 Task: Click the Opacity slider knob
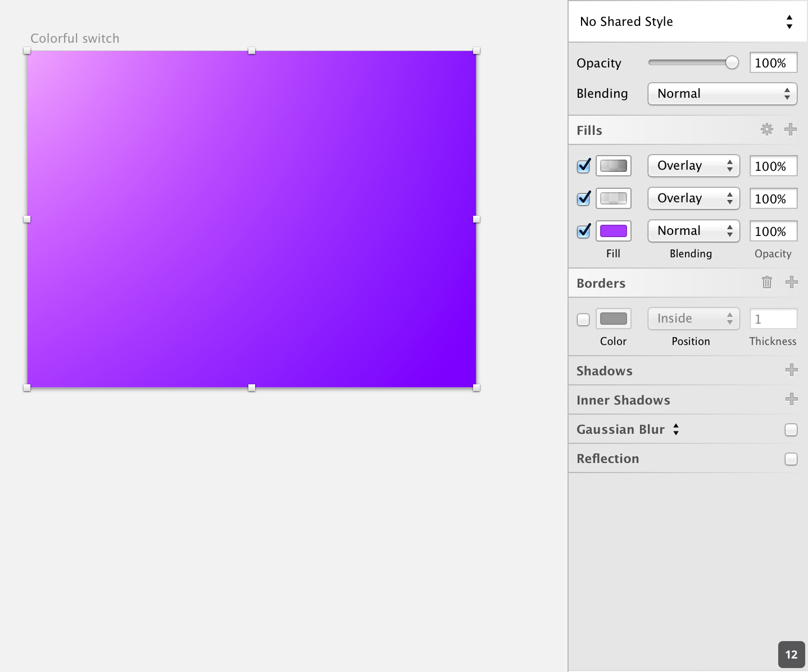pos(732,62)
